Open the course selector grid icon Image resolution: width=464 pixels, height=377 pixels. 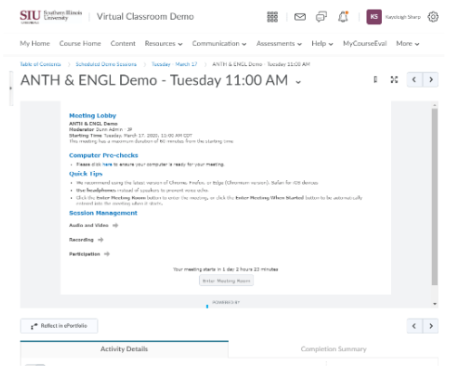pos(272,17)
